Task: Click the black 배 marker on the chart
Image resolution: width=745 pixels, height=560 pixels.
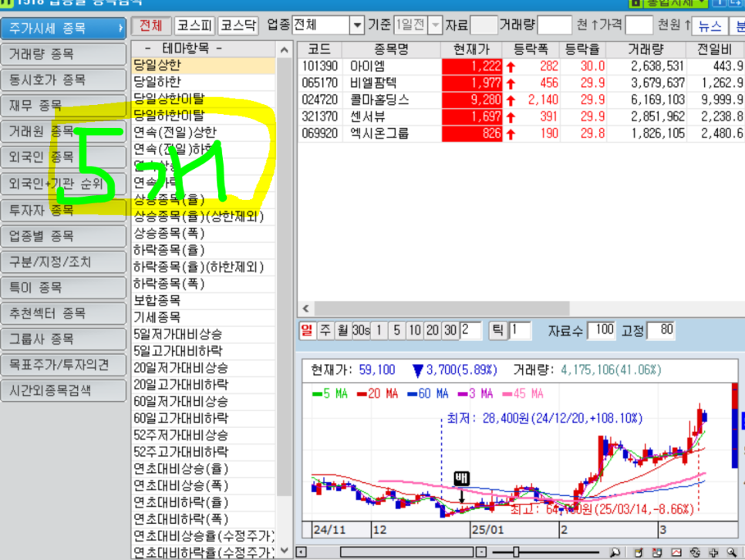Action: [461, 478]
